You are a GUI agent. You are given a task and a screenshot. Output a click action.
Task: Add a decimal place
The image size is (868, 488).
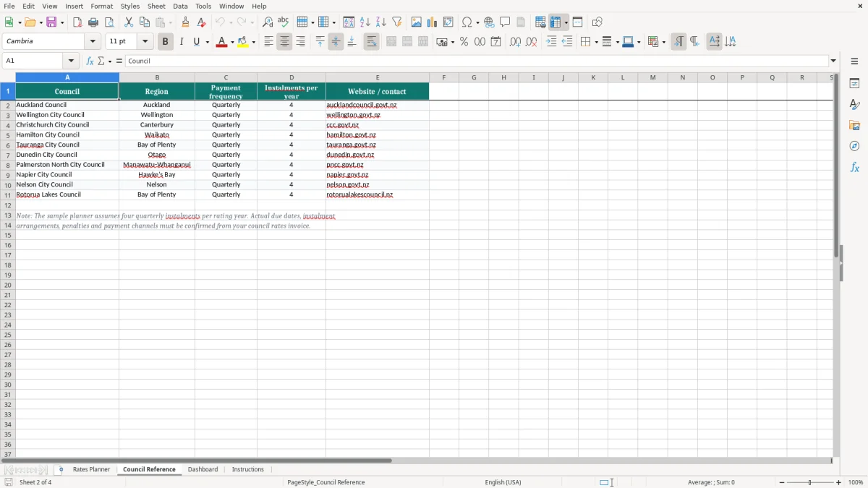pyautogui.click(x=515, y=42)
